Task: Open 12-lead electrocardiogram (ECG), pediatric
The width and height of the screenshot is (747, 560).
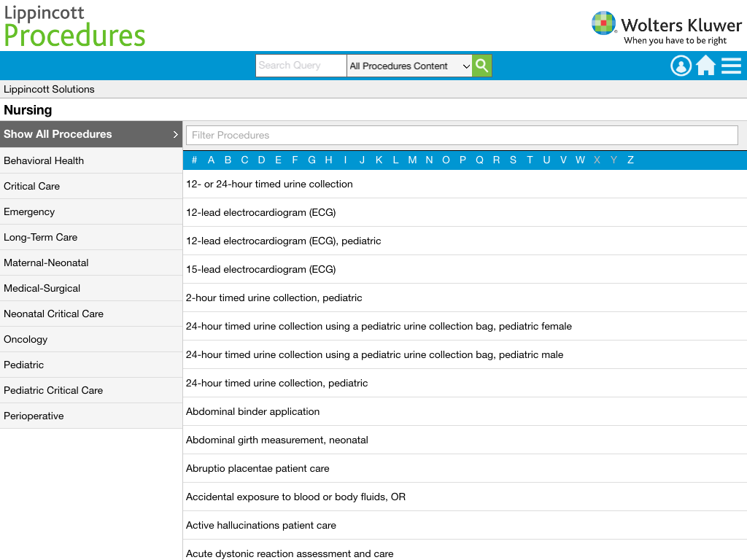Action: coord(465,241)
